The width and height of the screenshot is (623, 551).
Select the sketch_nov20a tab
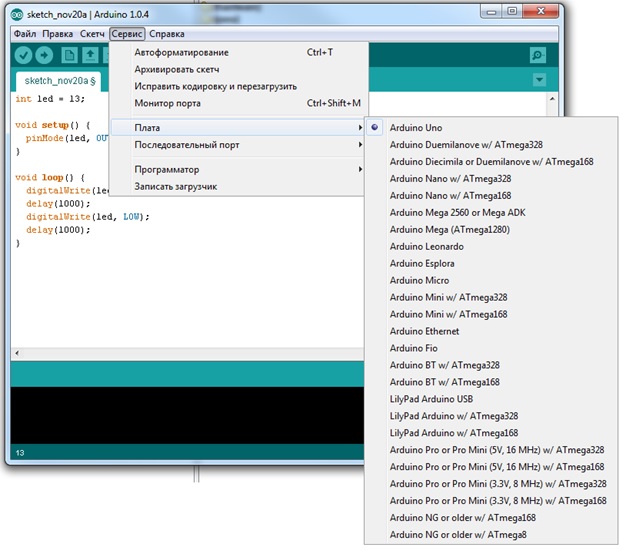pos(60,81)
